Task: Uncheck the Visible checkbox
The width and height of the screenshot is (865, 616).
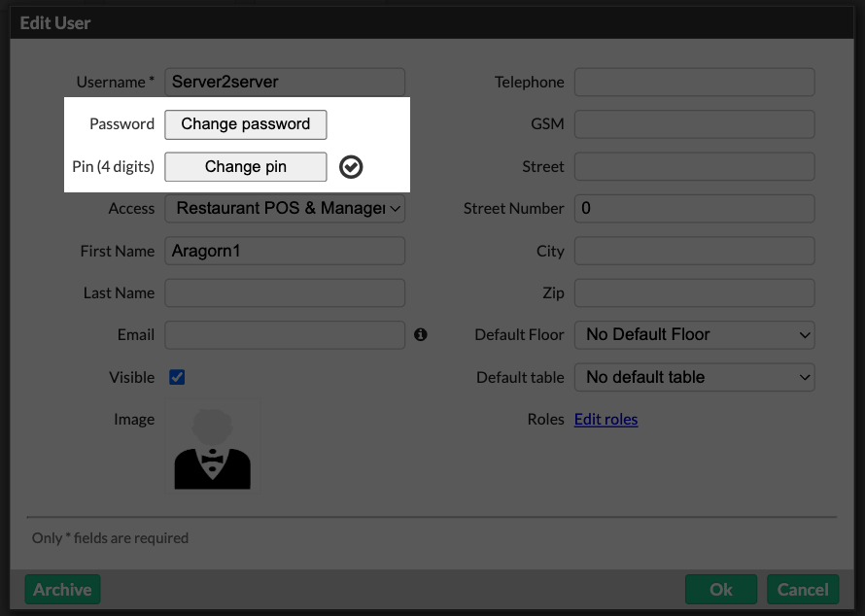Action: coord(177,377)
